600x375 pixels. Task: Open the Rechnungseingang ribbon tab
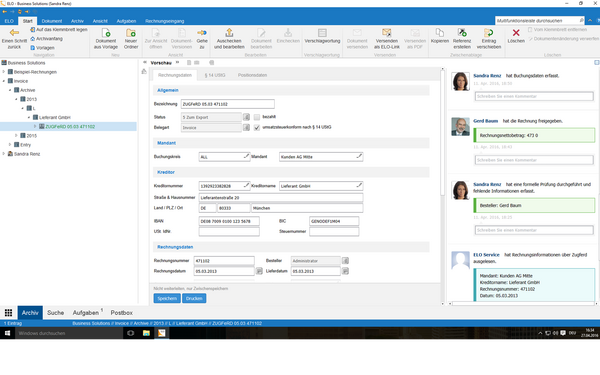tap(165, 21)
